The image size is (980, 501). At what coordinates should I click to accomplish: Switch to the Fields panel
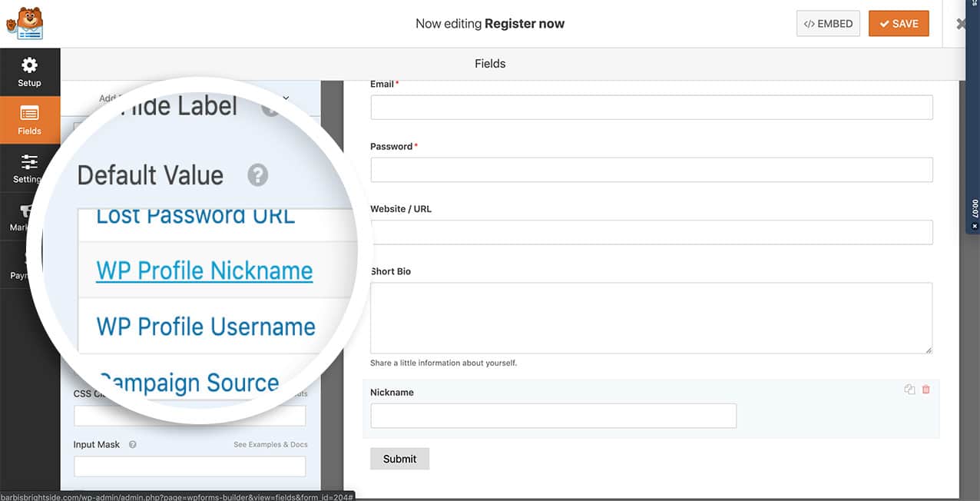pyautogui.click(x=29, y=120)
